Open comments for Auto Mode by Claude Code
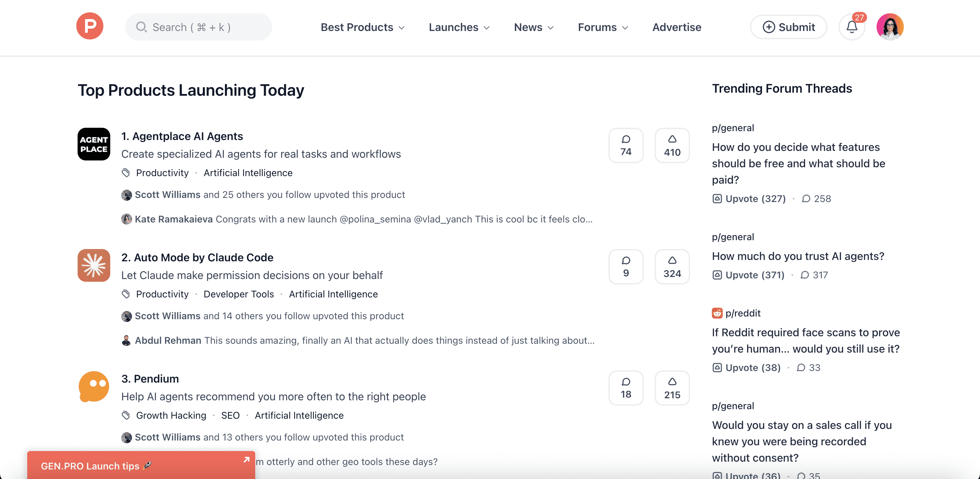 click(x=626, y=266)
